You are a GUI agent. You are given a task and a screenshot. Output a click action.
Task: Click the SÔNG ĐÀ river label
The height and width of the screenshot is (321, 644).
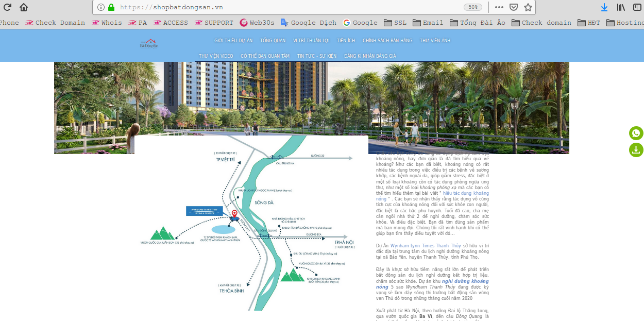(264, 202)
